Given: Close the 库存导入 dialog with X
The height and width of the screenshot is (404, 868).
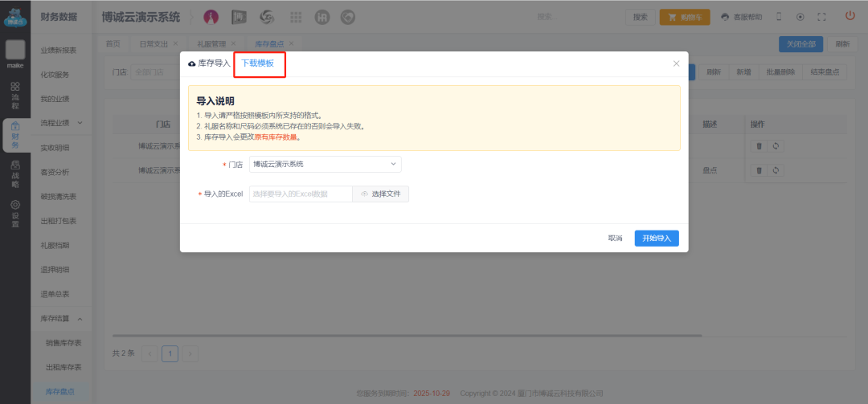Looking at the screenshot, I should (x=676, y=63).
